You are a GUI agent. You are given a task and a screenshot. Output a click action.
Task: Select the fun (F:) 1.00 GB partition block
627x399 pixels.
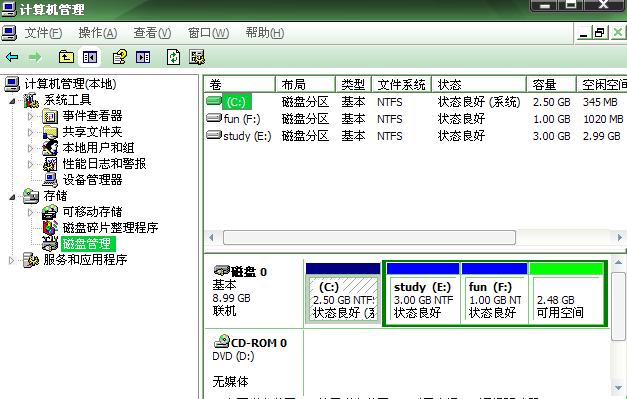click(495, 293)
